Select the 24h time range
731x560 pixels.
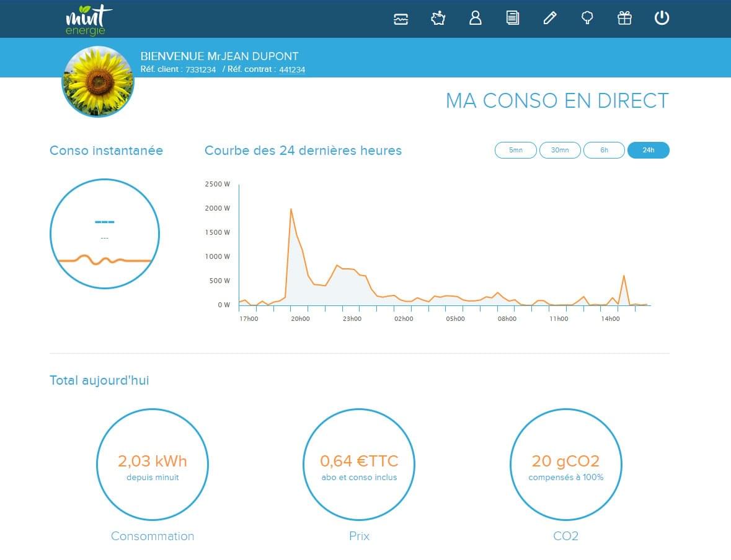click(649, 150)
